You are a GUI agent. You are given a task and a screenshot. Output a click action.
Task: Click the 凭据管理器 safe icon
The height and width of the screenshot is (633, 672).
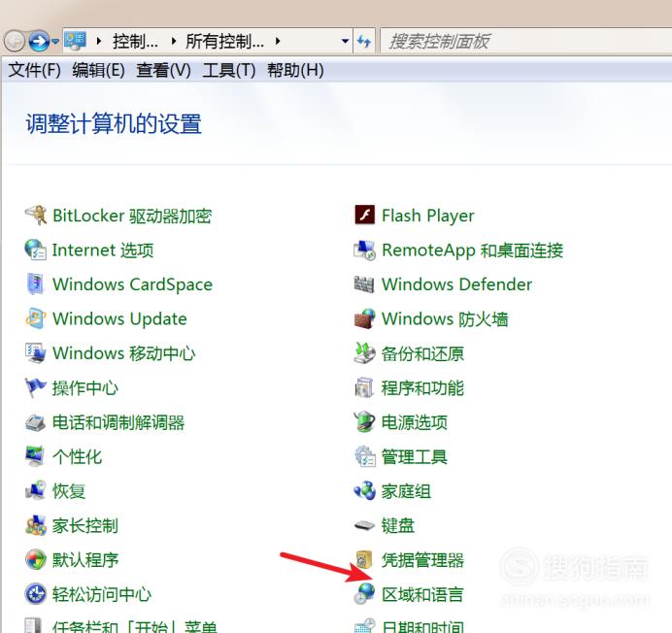click(365, 560)
